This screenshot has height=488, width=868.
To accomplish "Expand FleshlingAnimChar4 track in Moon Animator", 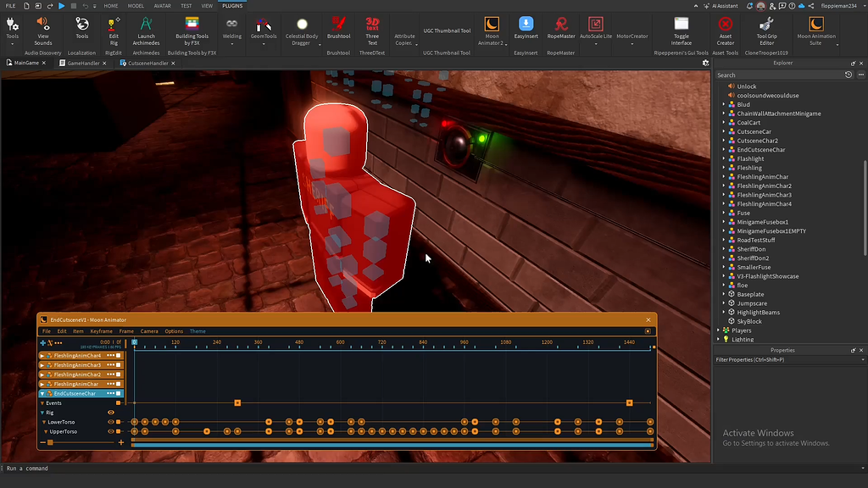I will [x=42, y=356].
